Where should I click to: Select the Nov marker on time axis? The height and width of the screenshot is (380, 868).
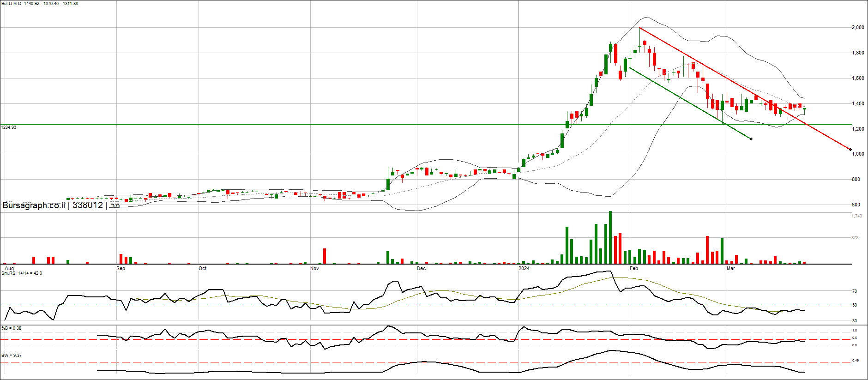pos(314,268)
